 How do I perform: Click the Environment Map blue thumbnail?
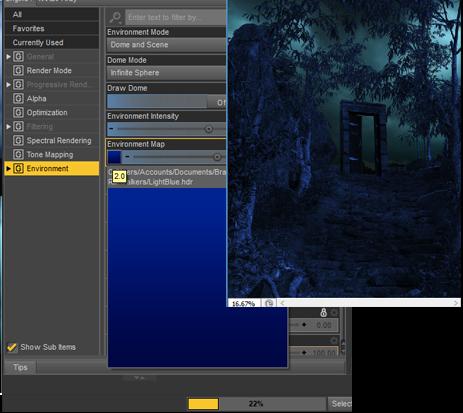114,157
